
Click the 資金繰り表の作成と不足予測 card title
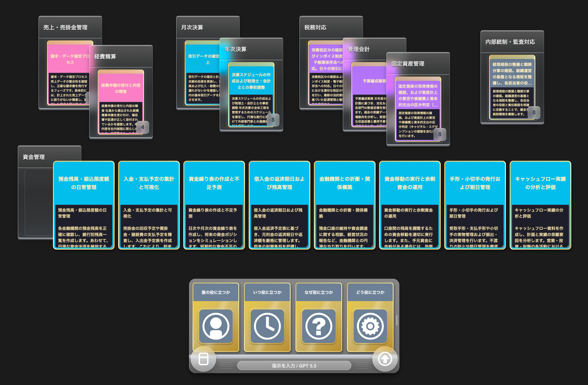[x=214, y=183]
